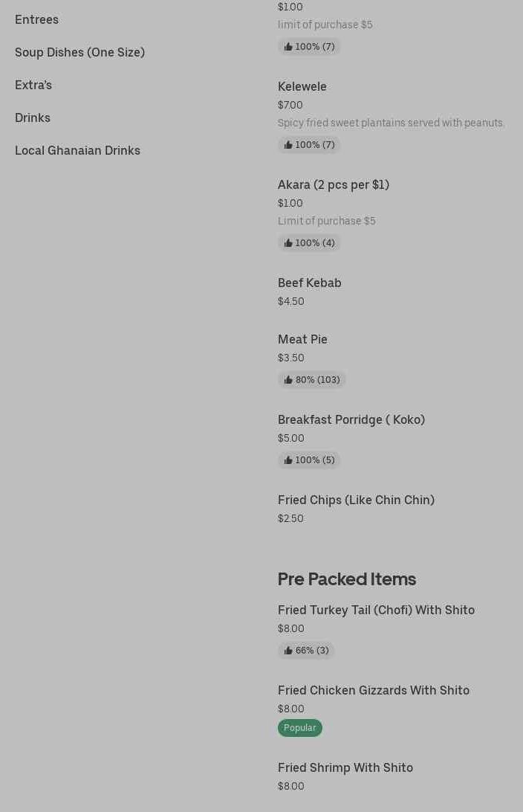Click the Pre Packed Items heading

(x=346, y=579)
